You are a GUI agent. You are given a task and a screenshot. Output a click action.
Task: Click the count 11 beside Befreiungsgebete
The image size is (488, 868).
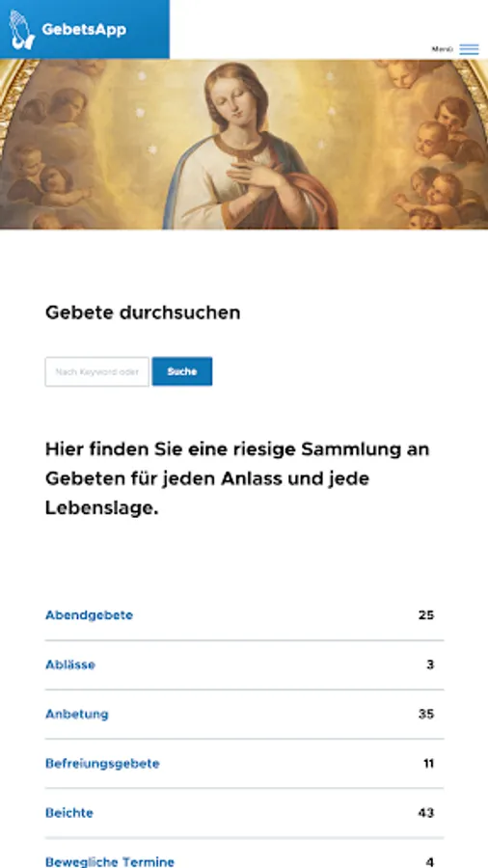pyautogui.click(x=429, y=764)
